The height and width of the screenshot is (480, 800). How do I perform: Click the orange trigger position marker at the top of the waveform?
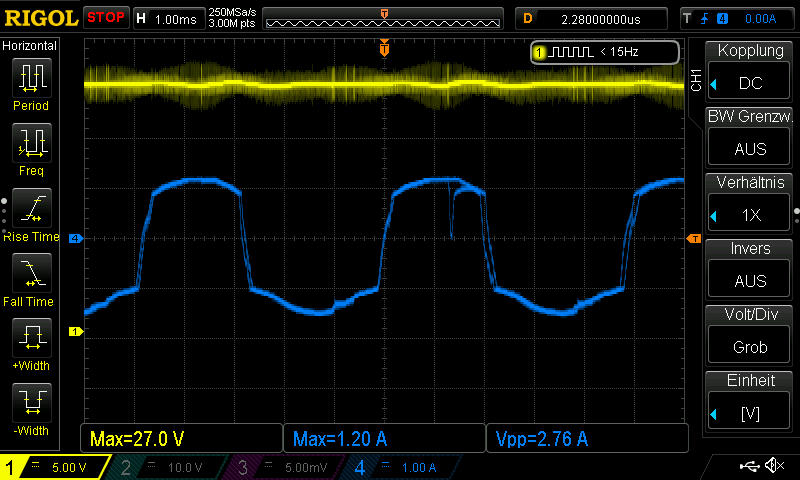pyautogui.click(x=384, y=47)
